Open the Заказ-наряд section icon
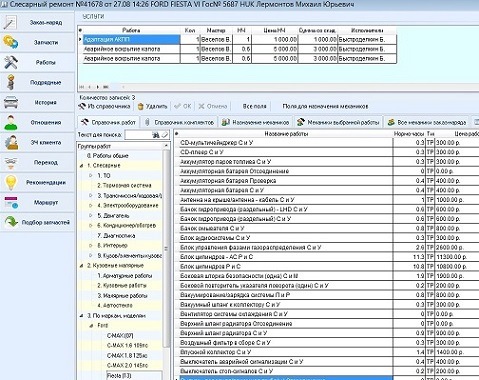 pos(11,23)
